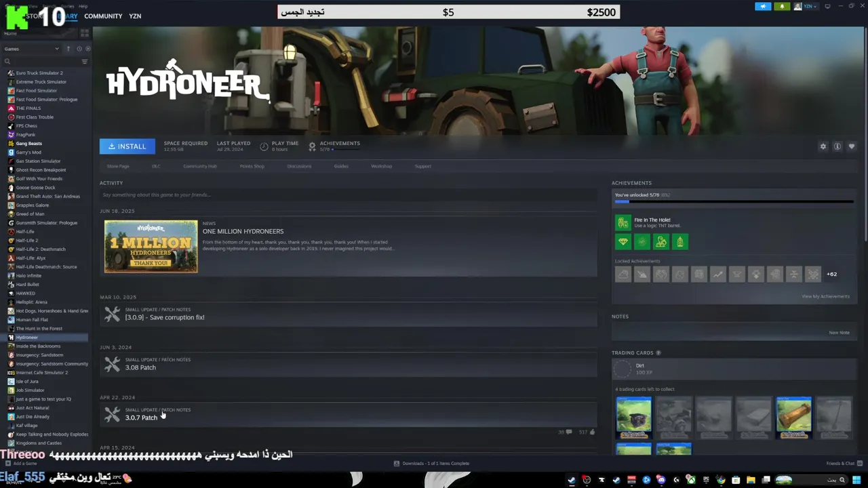Open Fire In The Hole achievement icon
The width and height of the screenshot is (868, 488).
[623, 222]
